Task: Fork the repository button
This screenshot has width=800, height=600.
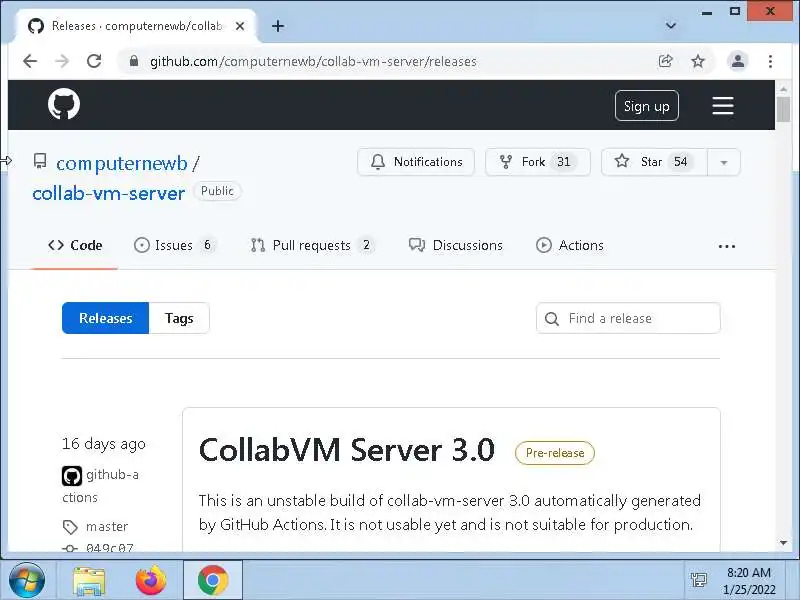Action: point(538,162)
